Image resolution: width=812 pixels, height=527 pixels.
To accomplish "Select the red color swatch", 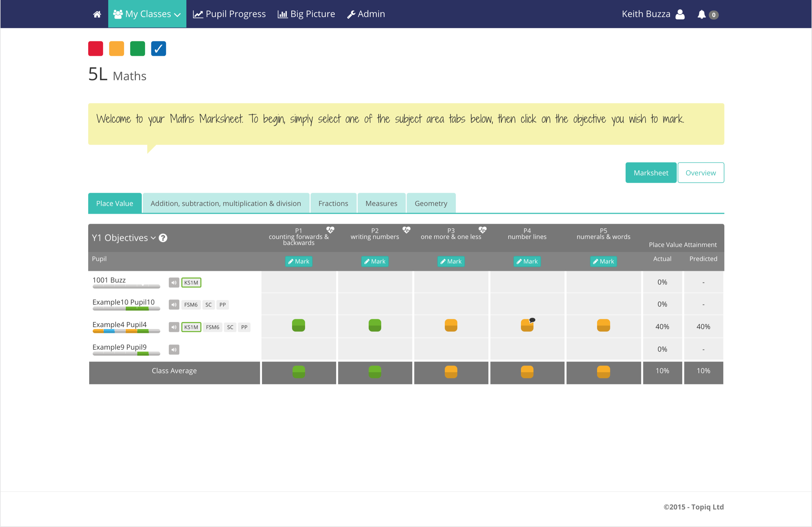I will tap(95, 49).
